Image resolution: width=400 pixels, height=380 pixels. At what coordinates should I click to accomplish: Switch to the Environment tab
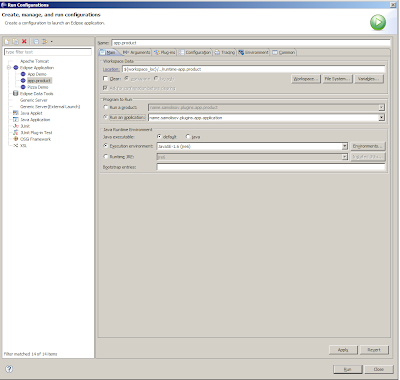[x=253, y=52]
